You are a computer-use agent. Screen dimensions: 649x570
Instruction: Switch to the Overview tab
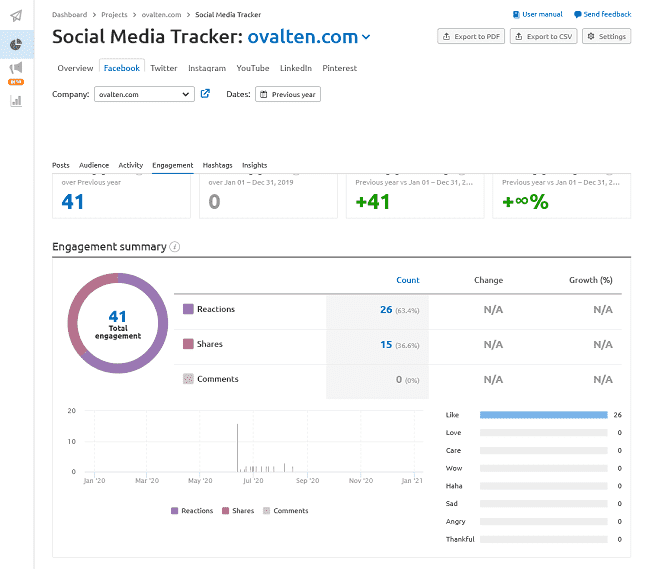[x=75, y=68]
